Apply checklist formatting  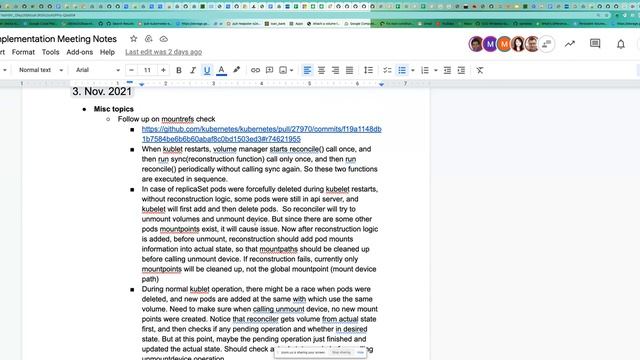pos(387,70)
